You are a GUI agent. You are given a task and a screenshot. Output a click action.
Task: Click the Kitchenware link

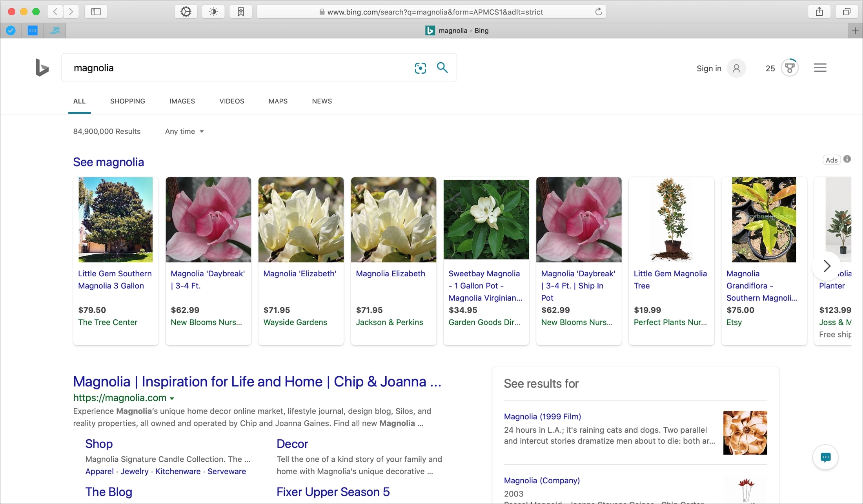click(x=178, y=471)
